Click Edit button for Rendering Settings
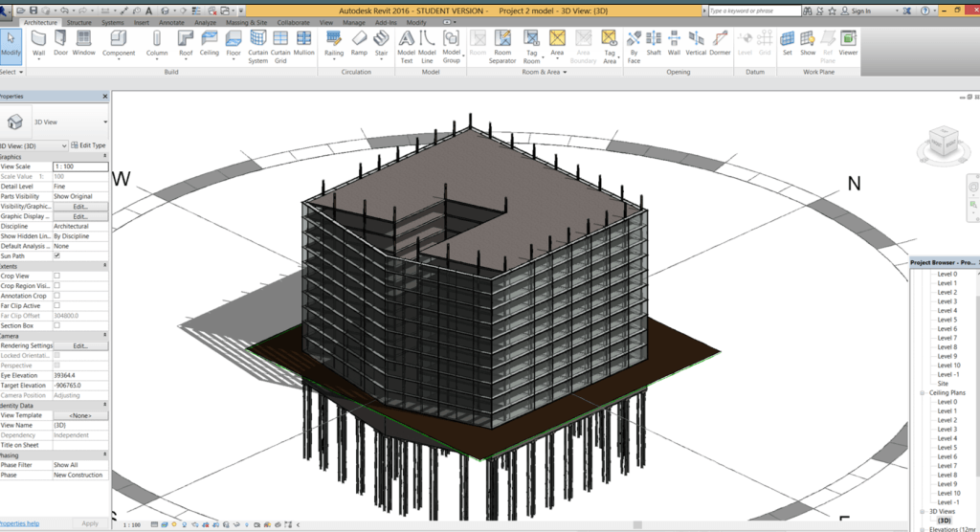The image size is (980, 532). (80, 345)
